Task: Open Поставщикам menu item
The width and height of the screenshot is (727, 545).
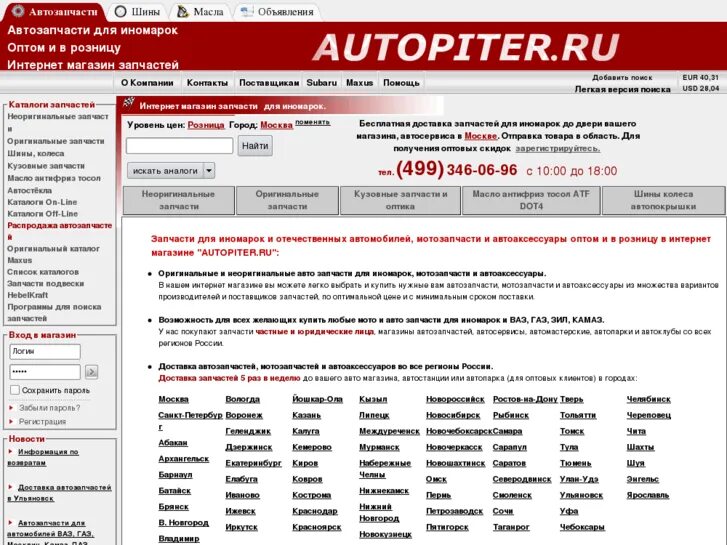Action: click(269, 83)
